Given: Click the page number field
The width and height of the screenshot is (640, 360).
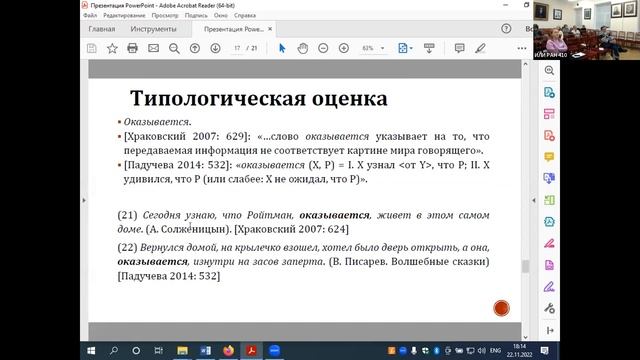Looking at the screenshot, I should (x=238, y=48).
